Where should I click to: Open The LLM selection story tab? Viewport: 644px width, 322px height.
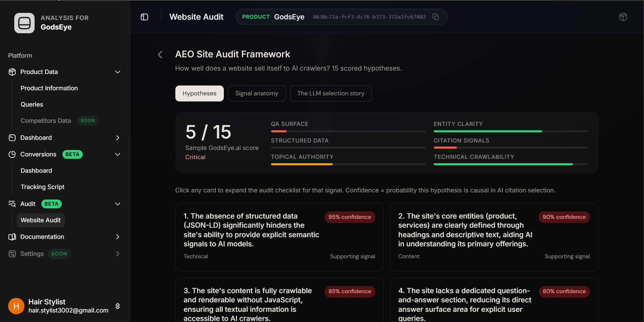click(x=331, y=93)
